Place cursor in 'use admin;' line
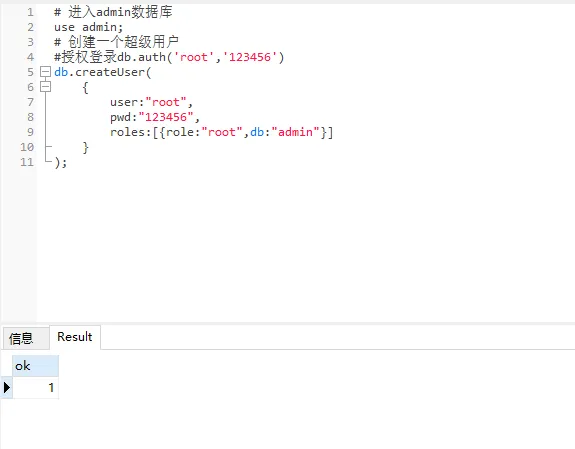Viewport: 575px width, 449px height. pos(88,27)
